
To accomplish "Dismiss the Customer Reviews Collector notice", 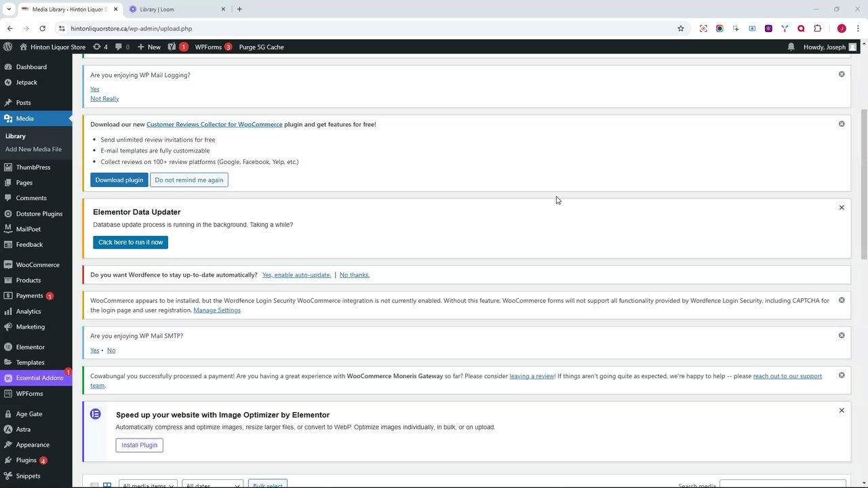I will [842, 124].
